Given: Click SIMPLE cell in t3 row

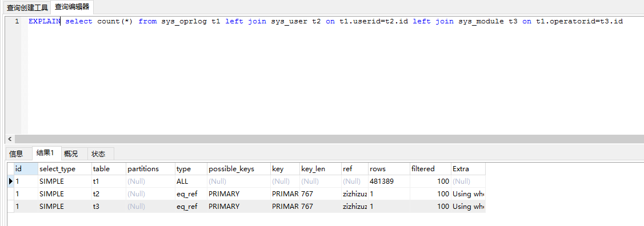Looking at the screenshot, I should click(x=65, y=207).
